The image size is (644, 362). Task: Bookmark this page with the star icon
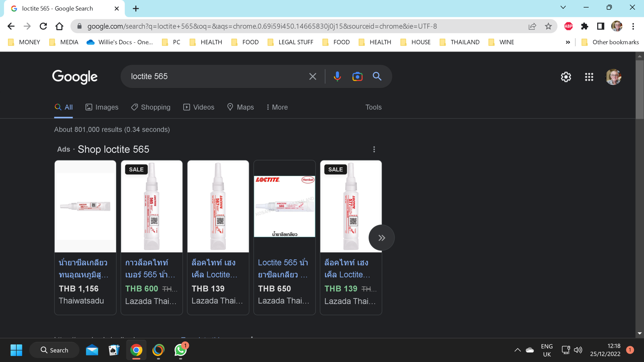548,26
